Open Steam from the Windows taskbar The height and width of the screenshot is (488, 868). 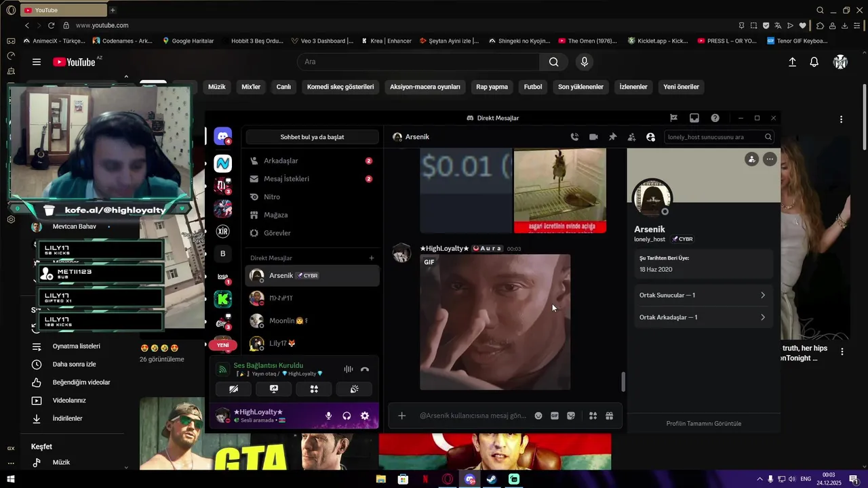point(492,479)
